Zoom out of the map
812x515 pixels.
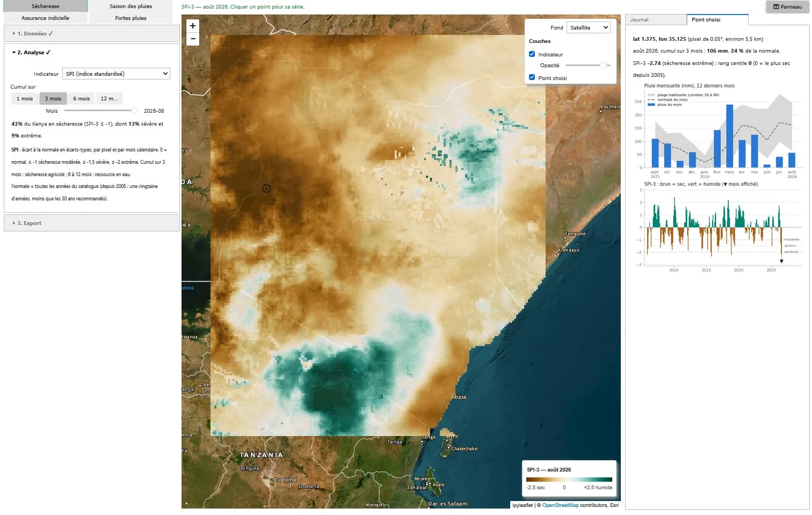pyautogui.click(x=193, y=39)
